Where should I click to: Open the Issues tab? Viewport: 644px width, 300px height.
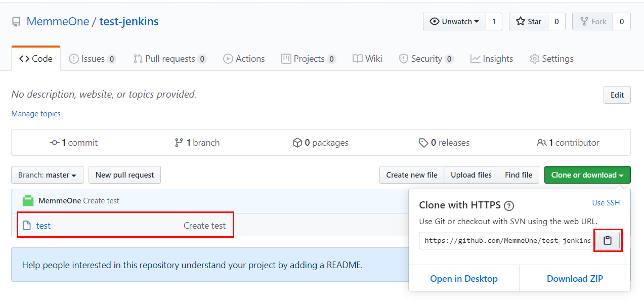pos(93,59)
